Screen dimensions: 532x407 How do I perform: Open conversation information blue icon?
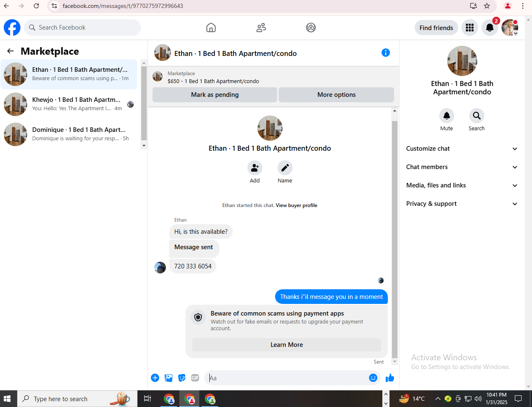click(386, 53)
